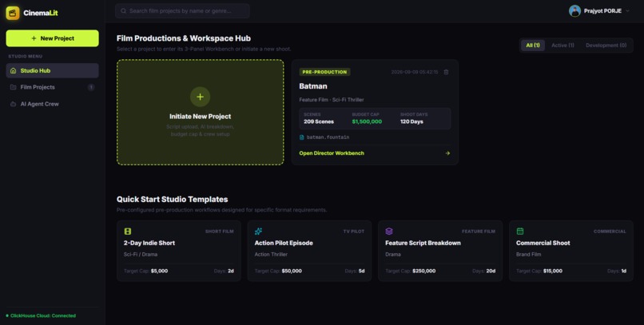Click the film project search field
644x325 pixels.
tap(182, 11)
